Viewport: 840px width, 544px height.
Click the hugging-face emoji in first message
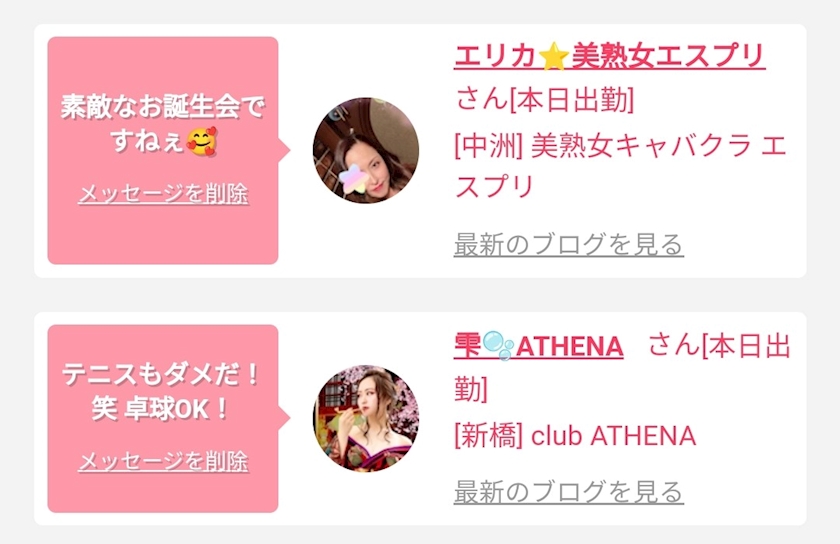pos(201,141)
